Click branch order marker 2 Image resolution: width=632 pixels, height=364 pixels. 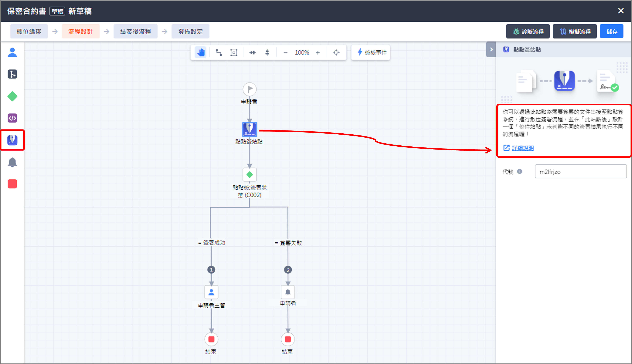pyautogui.click(x=288, y=270)
